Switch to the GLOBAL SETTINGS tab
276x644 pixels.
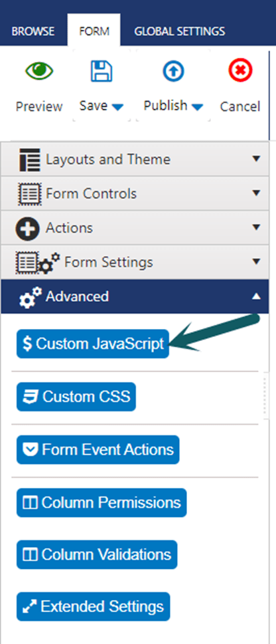[180, 31]
